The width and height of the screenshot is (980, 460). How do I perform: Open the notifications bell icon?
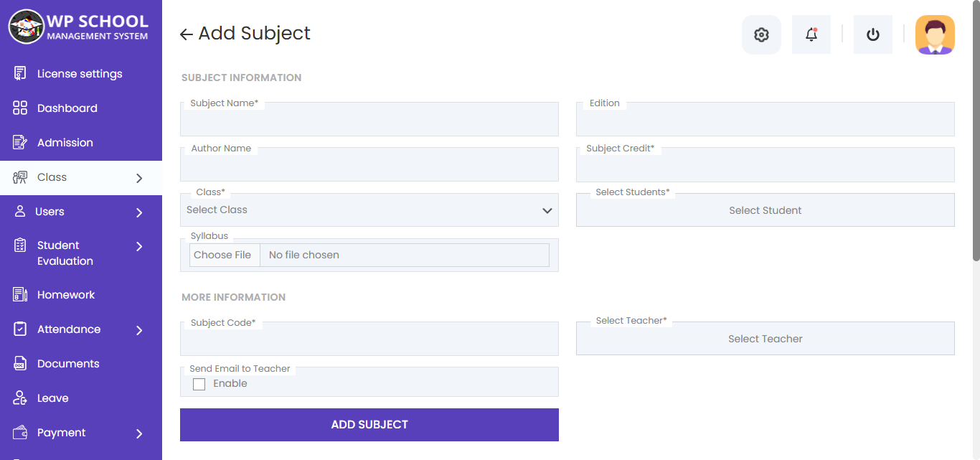click(811, 34)
